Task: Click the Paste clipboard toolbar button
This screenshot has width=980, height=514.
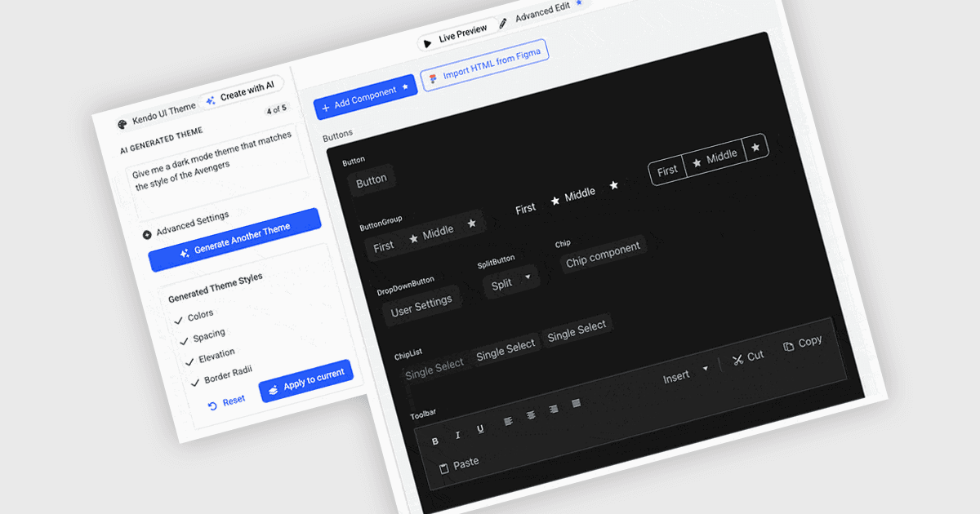Action: coord(458,465)
